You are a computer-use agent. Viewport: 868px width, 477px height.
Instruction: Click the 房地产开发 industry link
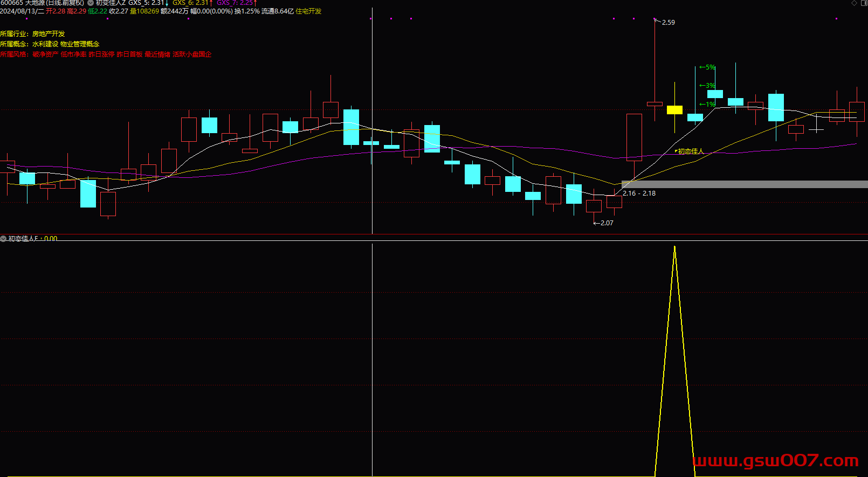pyautogui.click(x=49, y=34)
